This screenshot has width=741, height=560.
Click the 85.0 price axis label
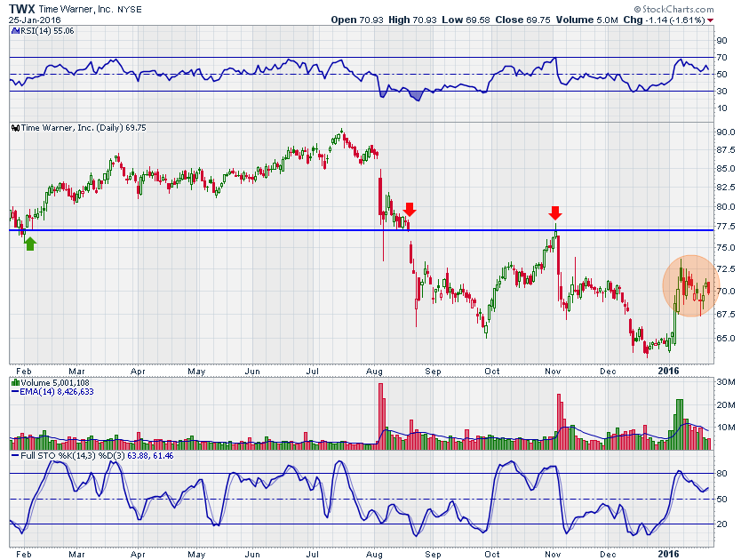(726, 168)
